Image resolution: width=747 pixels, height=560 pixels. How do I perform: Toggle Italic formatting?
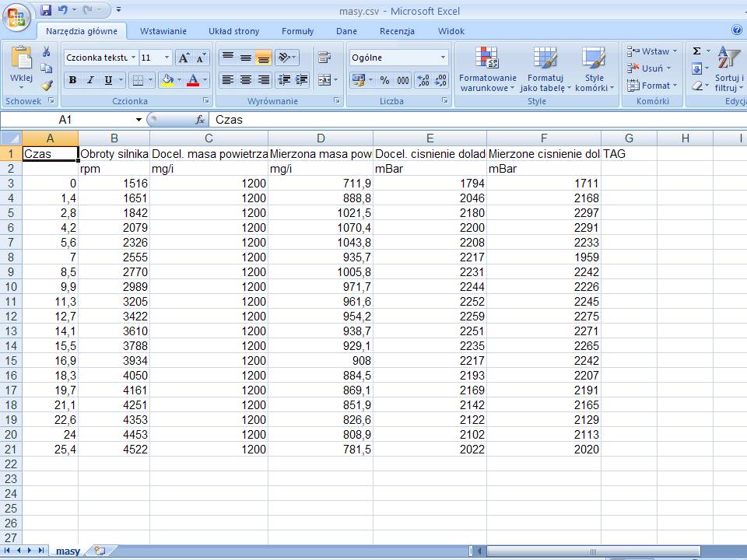pos(90,80)
